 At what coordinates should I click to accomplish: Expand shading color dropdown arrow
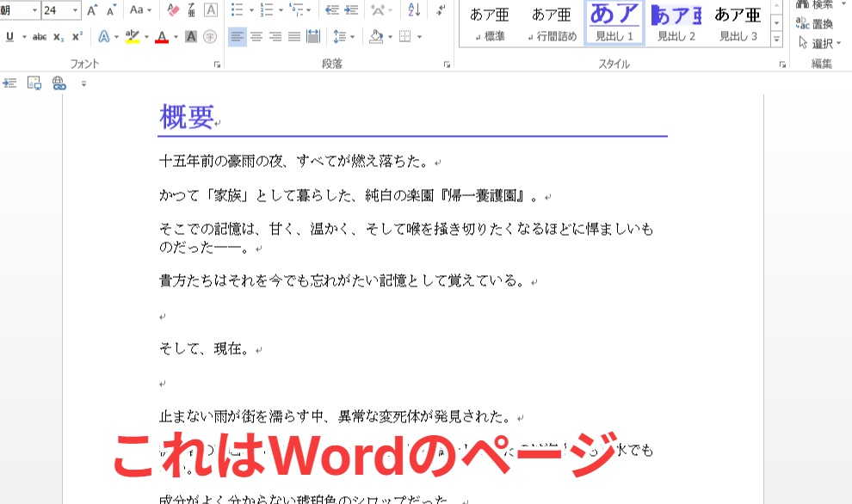click(390, 37)
